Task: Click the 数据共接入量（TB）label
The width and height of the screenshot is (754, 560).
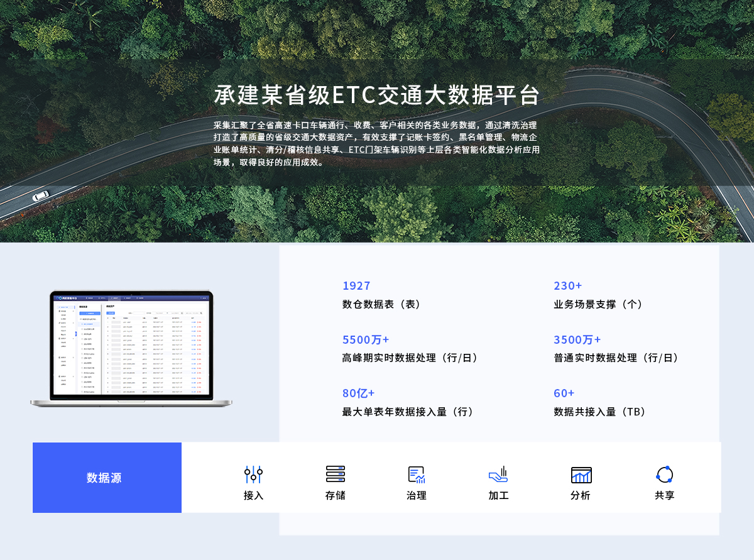Action: tap(599, 412)
